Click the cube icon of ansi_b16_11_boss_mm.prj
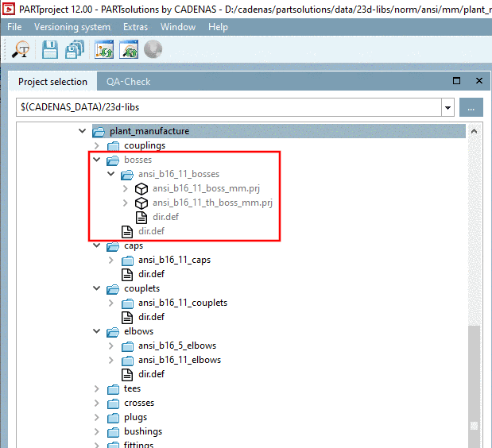 click(x=141, y=189)
